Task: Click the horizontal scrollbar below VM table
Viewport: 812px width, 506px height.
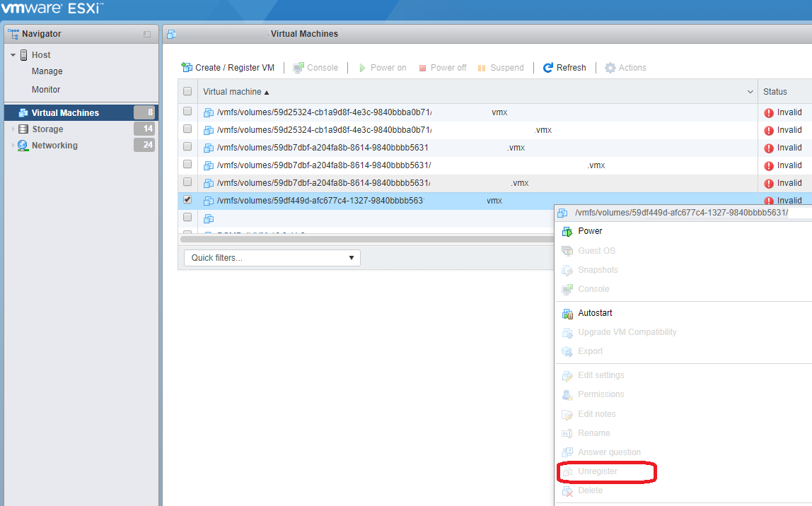Action: (x=366, y=239)
